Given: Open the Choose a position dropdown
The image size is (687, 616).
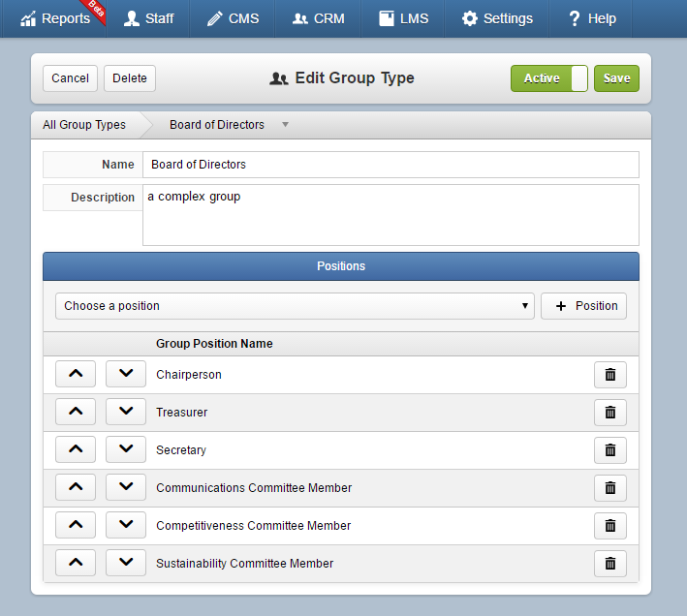Looking at the screenshot, I should (x=295, y=306).
